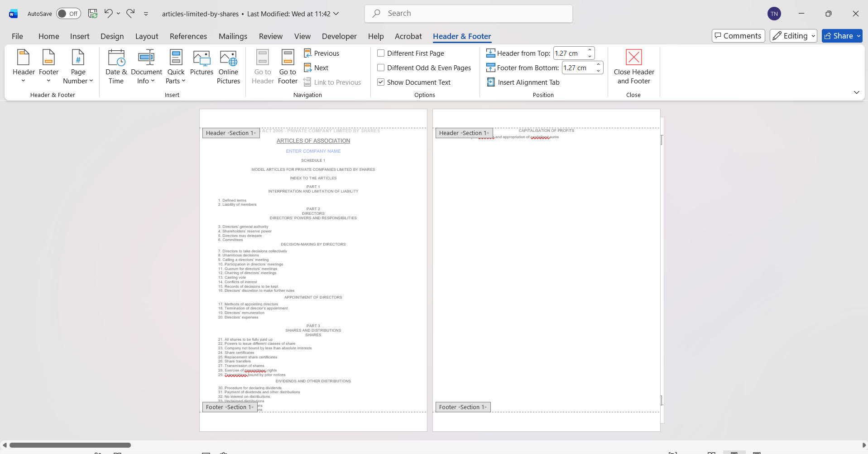The image size is (868, 454).
Task: Collapse the ribbon with the chevron
Action: coord(856,92)
